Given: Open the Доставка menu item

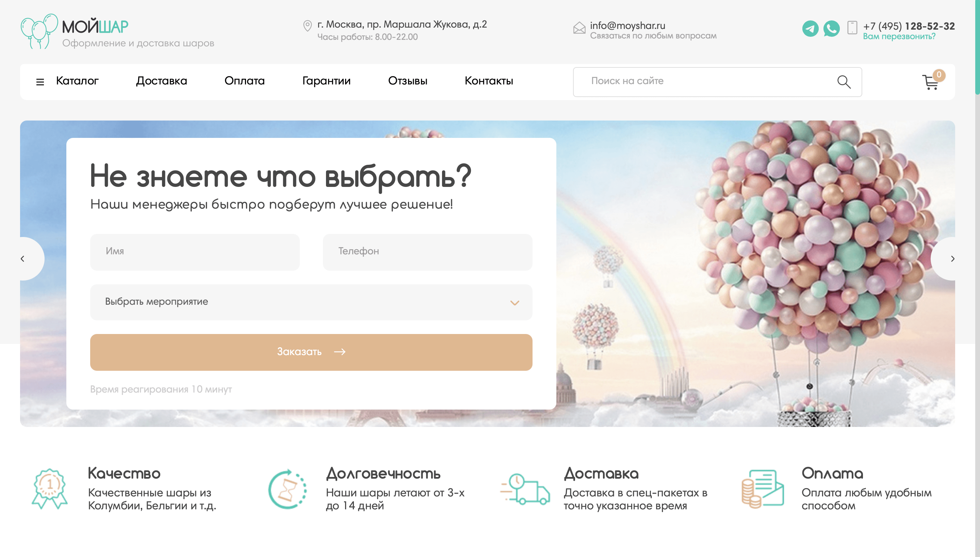Looking at the screenshot, I should (162, 81).
